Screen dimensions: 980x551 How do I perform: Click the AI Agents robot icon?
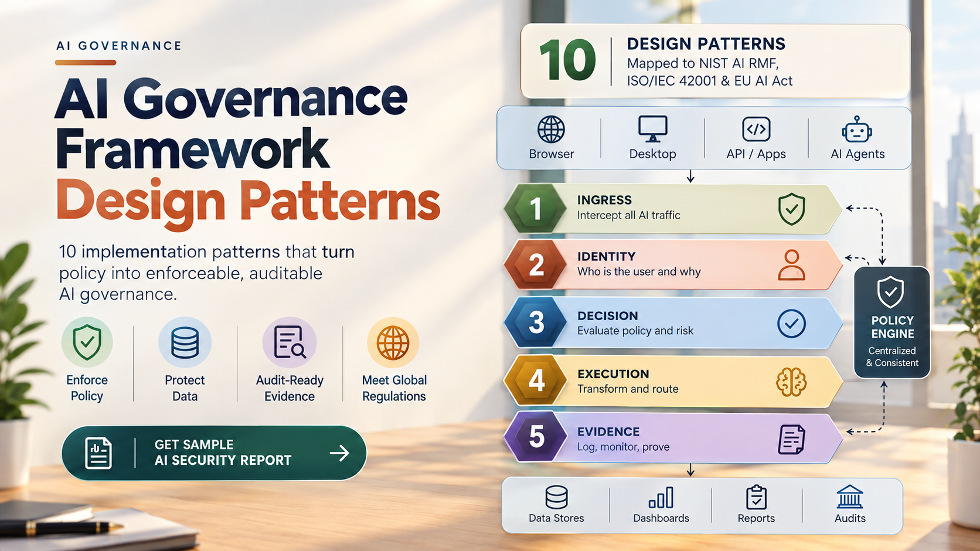857,129
